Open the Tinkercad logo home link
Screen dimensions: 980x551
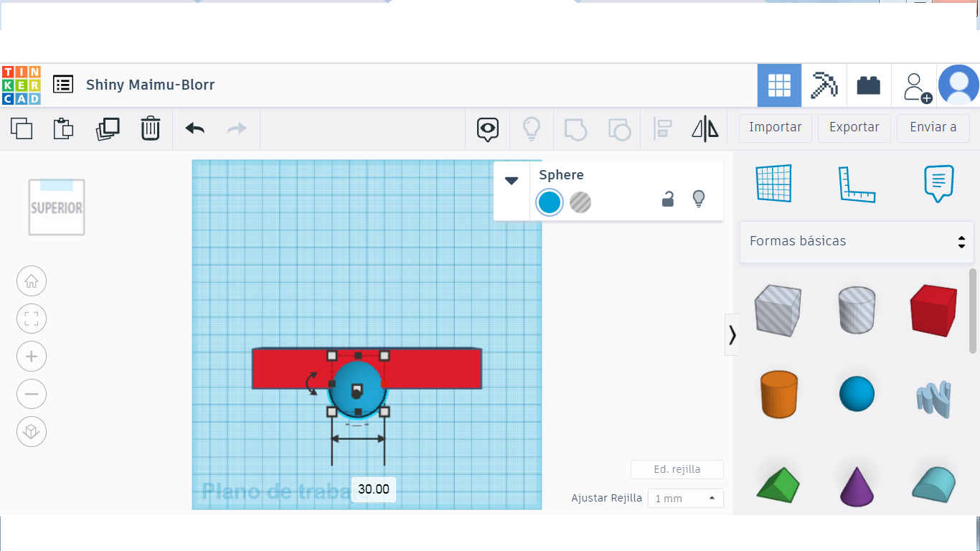(22, 85)
